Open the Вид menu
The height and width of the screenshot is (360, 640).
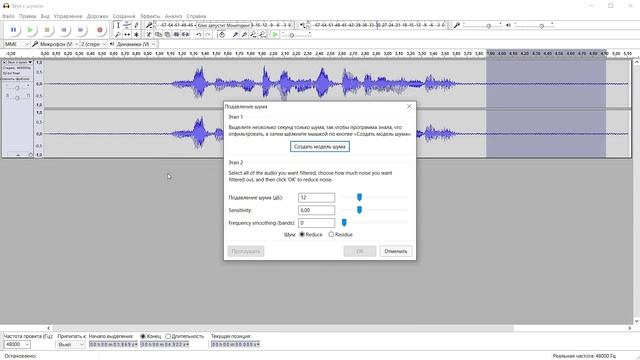45,16
